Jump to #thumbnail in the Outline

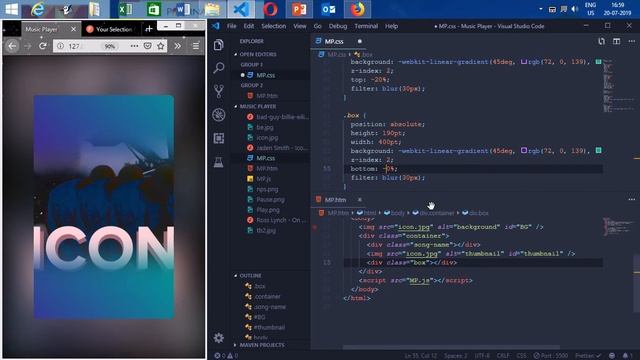pyautogui.click(x=269, y=327)
